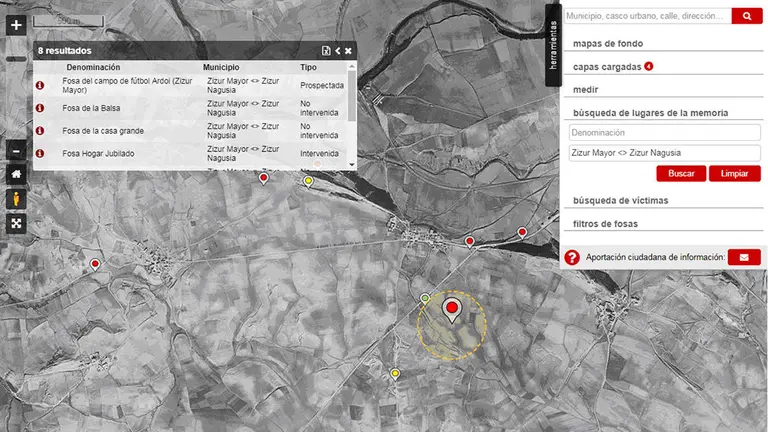The height and width of the screenshot is (432, 768).
Task: Click the red help question mark icon
Action: (572, 258)
